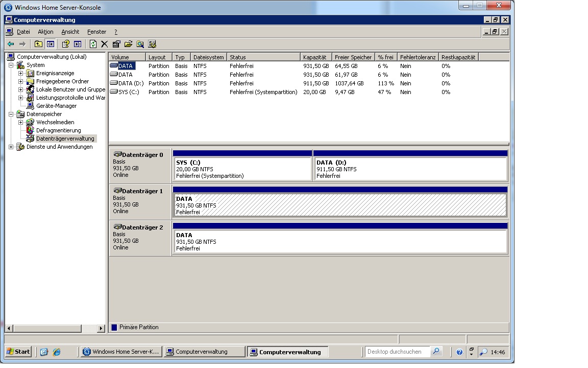
Task: Click the Datenträger 2 disk label
Action: pyautogui.click(x=140, y=238)
